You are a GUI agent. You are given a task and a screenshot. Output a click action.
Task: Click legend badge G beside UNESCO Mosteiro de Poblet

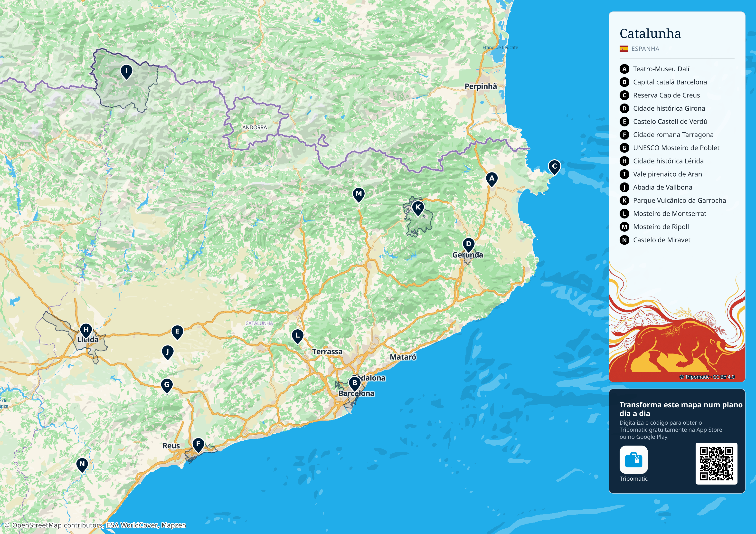[x=624, y=148]
